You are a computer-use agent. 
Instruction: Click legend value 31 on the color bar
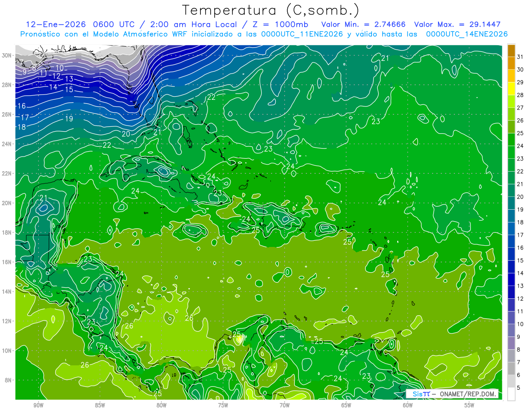click(520, 56)
